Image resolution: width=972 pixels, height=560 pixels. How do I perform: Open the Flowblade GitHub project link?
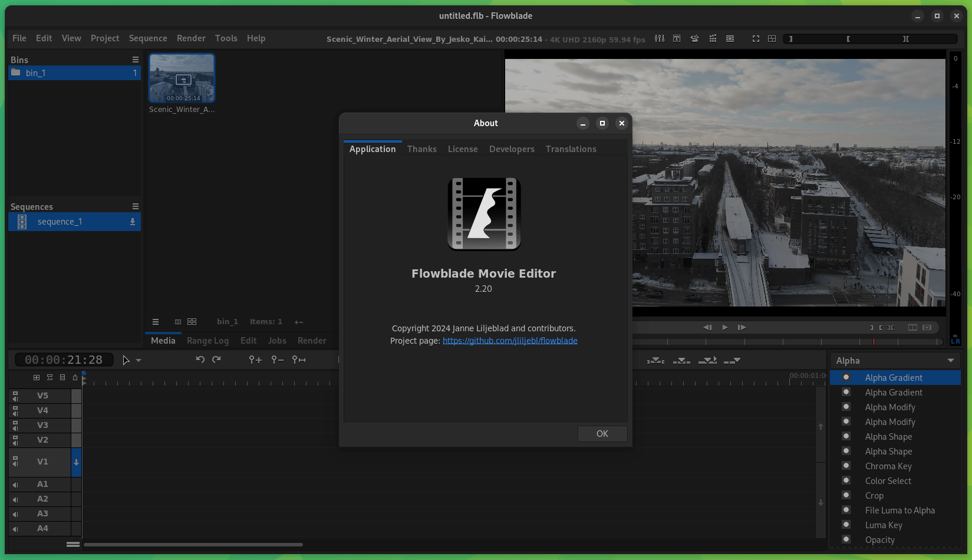coord(509,340)
